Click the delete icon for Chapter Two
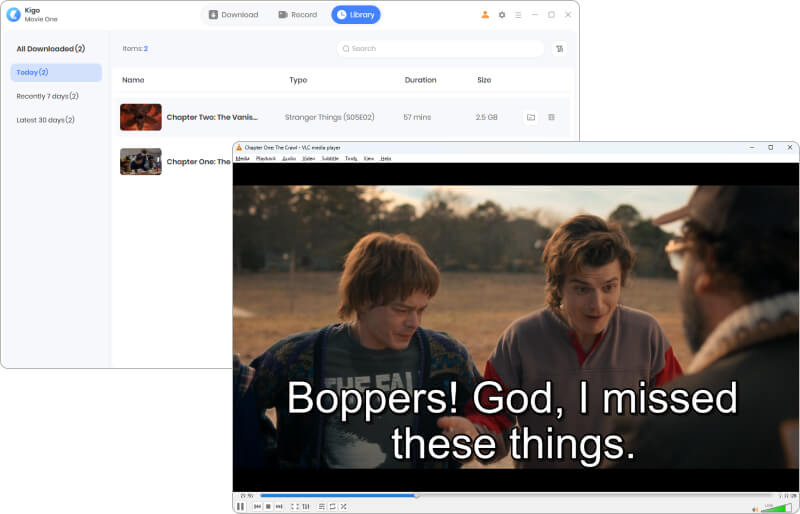Screen dimensions: 800x514 point(552,117)
